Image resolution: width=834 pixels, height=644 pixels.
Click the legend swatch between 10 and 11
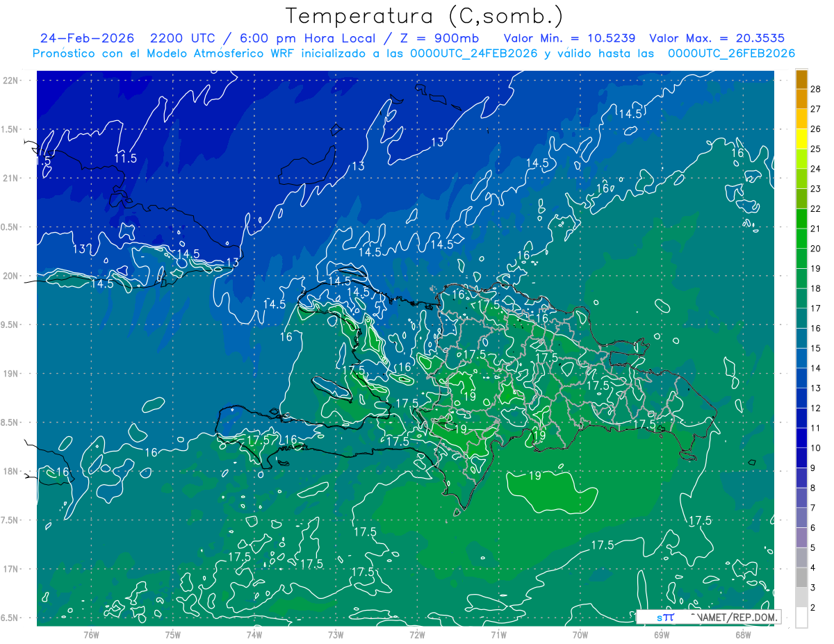click(x=801, y=438)
